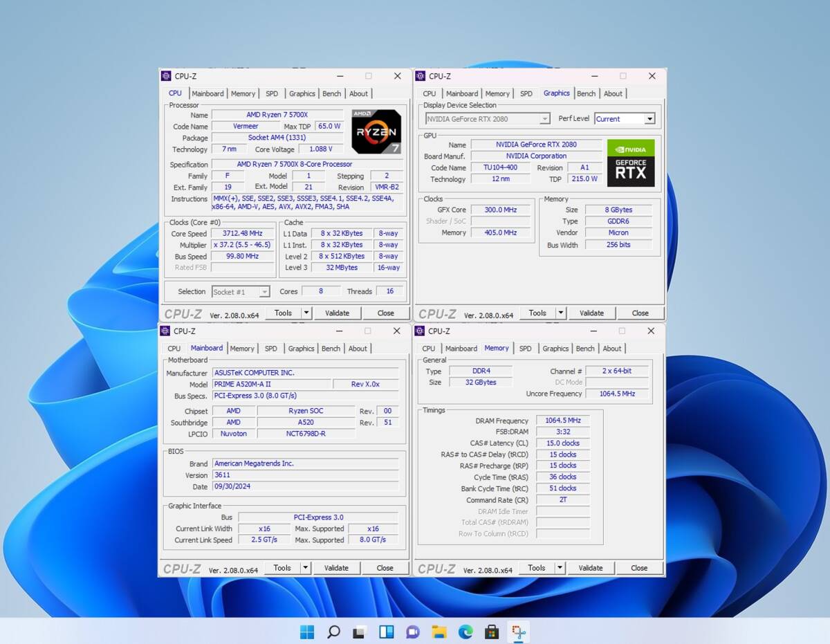Click motherboard Model field PRIME A520M-A II

(271, 384)
